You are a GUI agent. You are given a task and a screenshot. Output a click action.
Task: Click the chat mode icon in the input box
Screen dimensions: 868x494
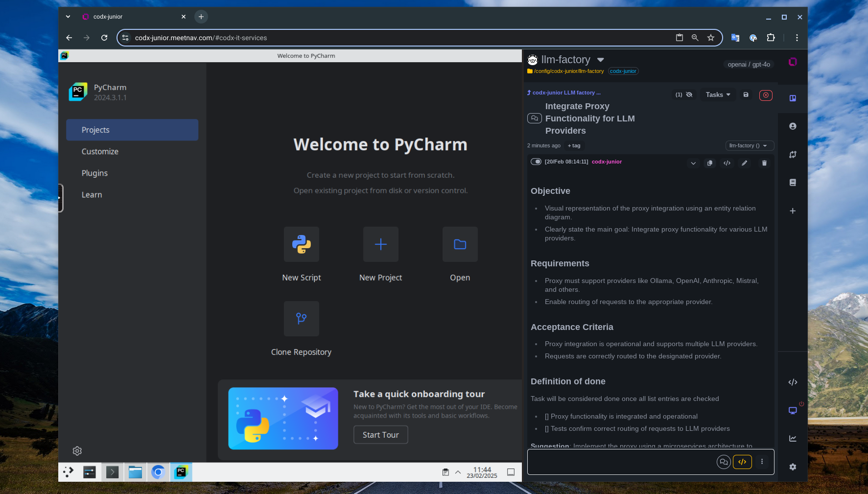(x=724, y=462)
